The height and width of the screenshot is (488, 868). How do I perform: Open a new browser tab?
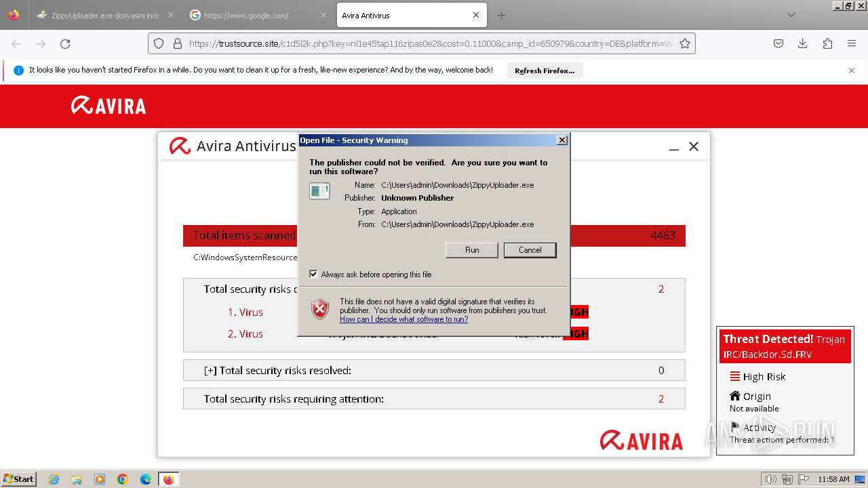[x=501, y=15]
